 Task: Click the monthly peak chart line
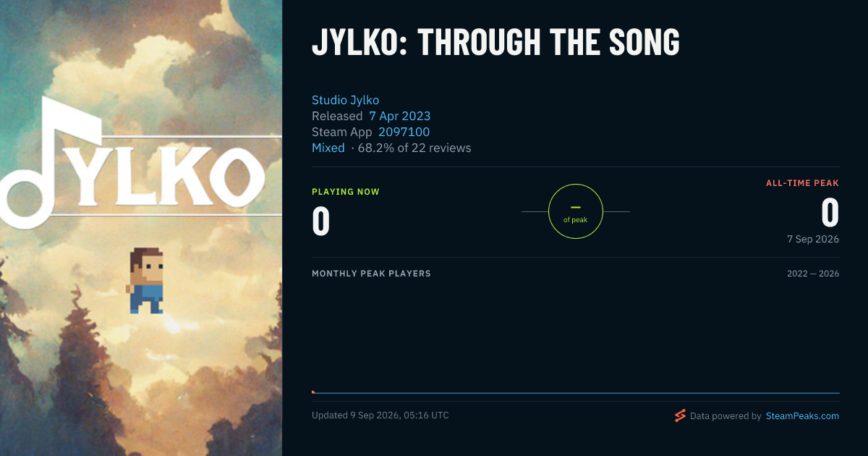coord(576,393)
